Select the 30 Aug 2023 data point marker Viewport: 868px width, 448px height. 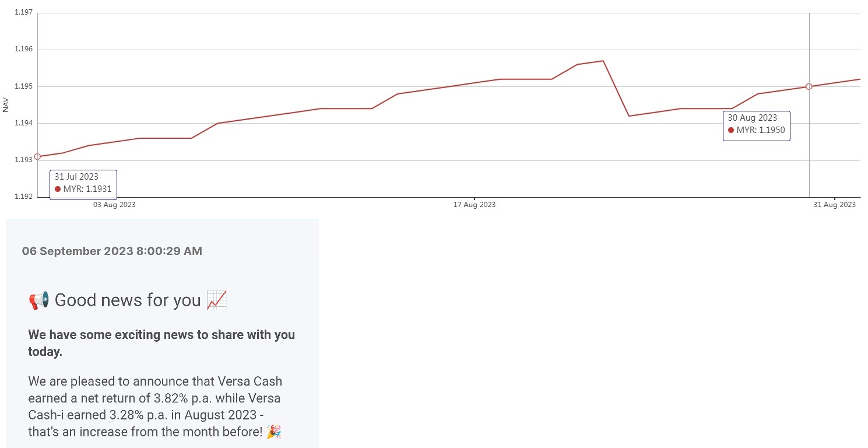(809, 86)
